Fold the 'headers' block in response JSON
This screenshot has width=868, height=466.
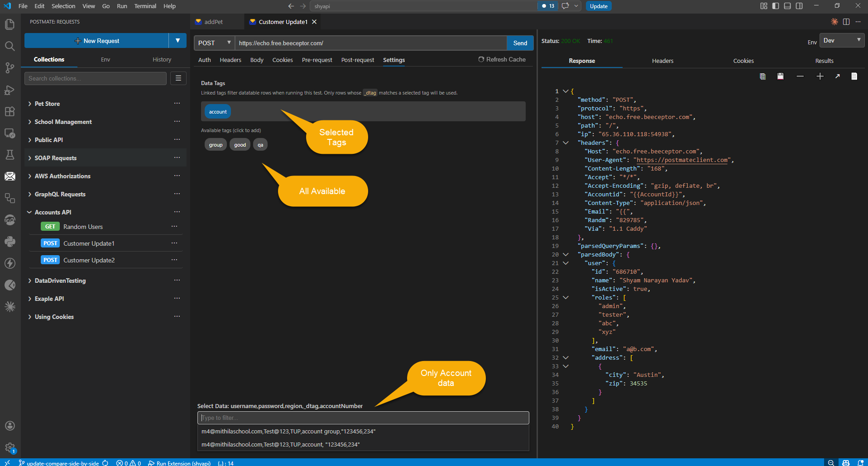pyautogui.click(x=566, y=143)
